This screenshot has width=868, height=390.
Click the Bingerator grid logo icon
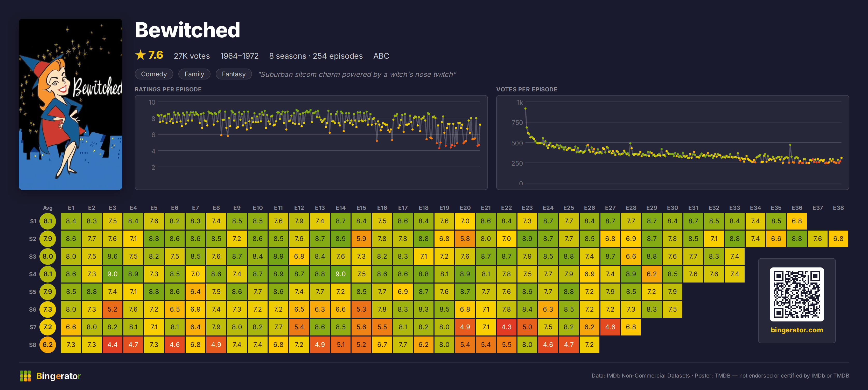pos(25,376)
